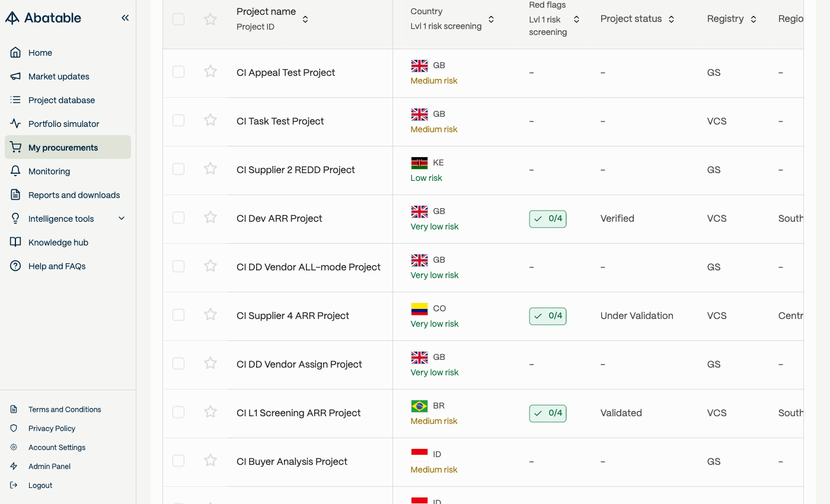Click the Abatable logo
830x504 pixels.
click(43, 18)
